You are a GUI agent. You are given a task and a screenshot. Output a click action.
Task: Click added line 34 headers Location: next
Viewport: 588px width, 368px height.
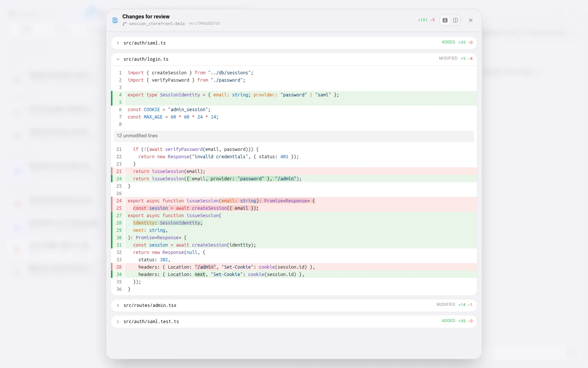(x=294, y=275)
